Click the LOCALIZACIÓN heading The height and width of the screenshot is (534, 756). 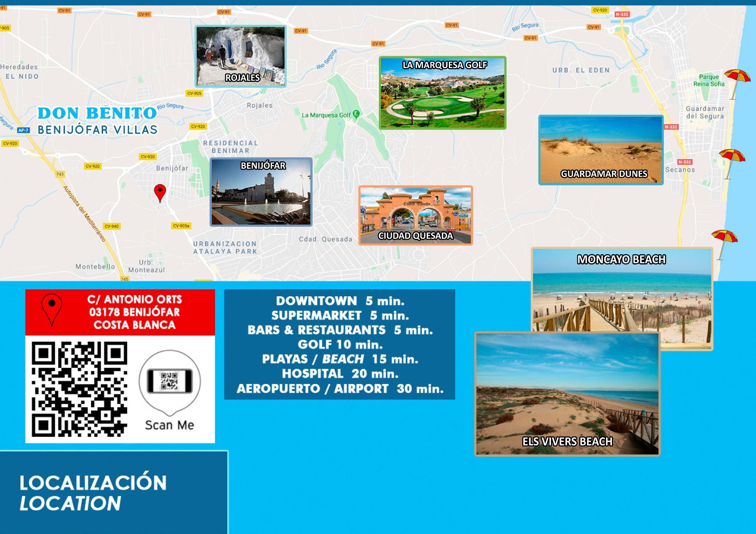[x=93, y=482]
